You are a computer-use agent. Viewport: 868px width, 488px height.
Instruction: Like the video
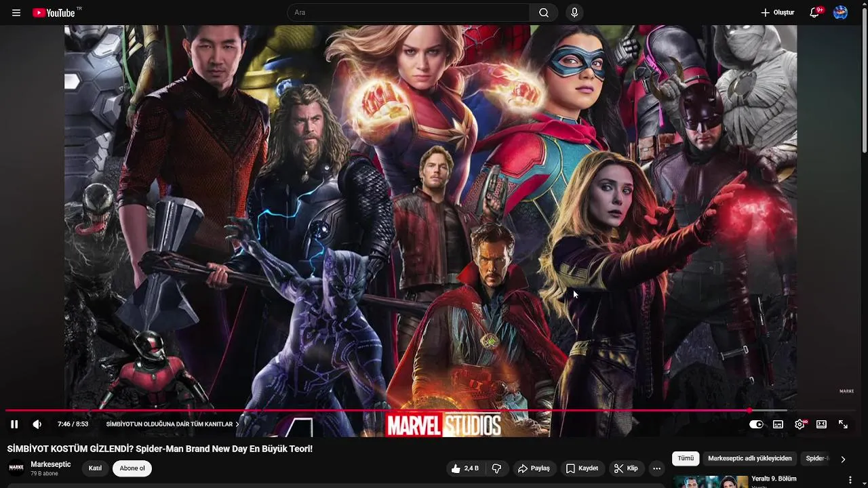click(465, 468)
